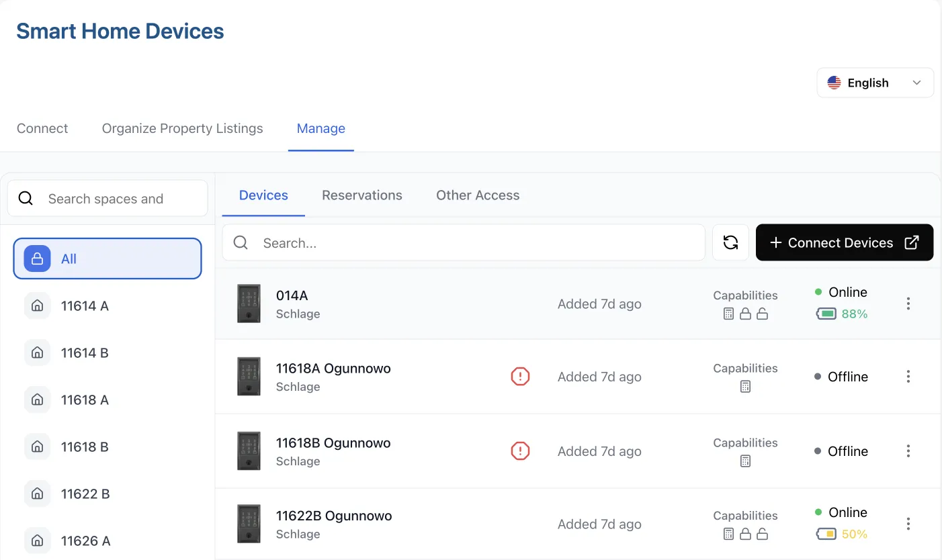The height and width of the screenshot is (560, 942).
Task: Click the 50% battery icon for 11622B Ogunnowo
Action: pos(826,534)
